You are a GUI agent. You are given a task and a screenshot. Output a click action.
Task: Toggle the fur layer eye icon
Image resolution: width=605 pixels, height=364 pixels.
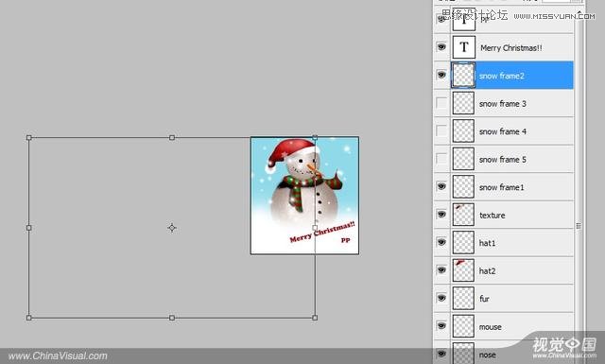(441, 298)
